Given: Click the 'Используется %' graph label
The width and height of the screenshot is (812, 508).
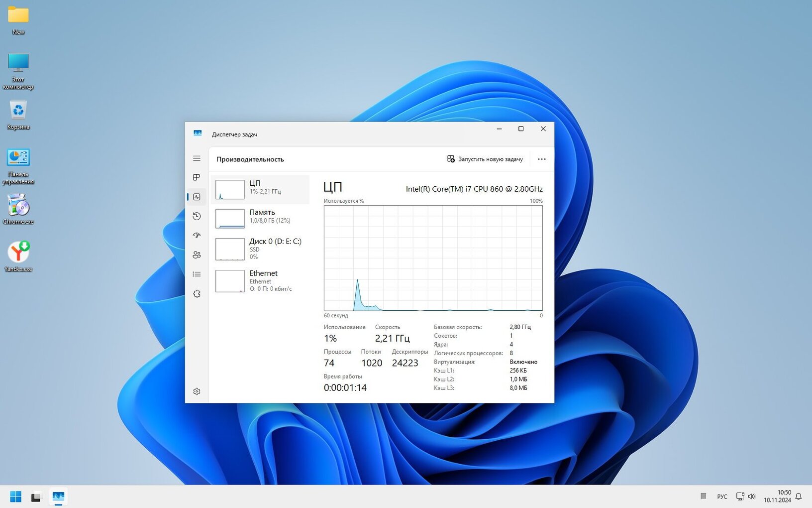Looking at the screenshot, I should [344, 201].
